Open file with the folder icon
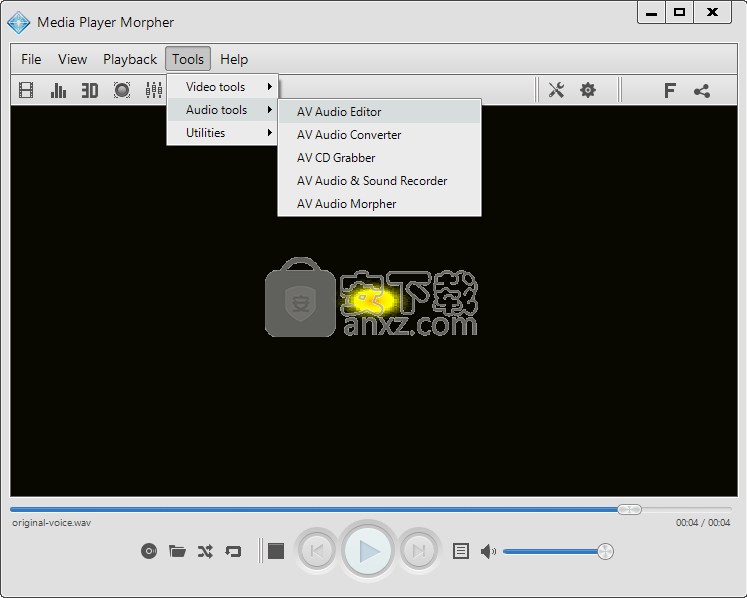Screen dimensions: 747x598 pyautogui.click(x=177, y=551)
